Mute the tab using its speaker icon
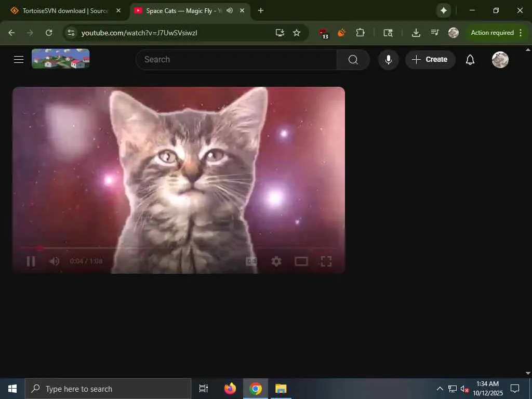532x399 pixels. click(230, 11)
